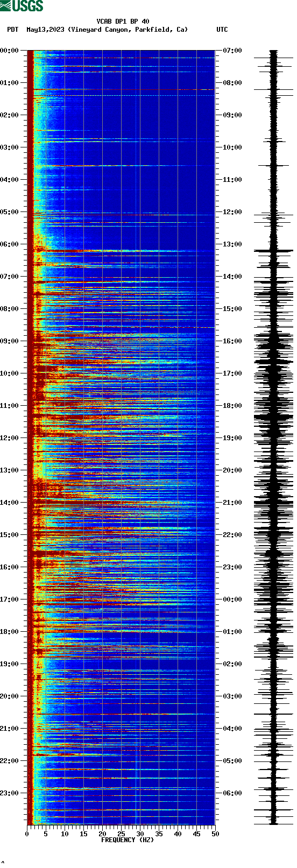
Task: Click the 5 Hz frequency tick label
Action: 46,834
